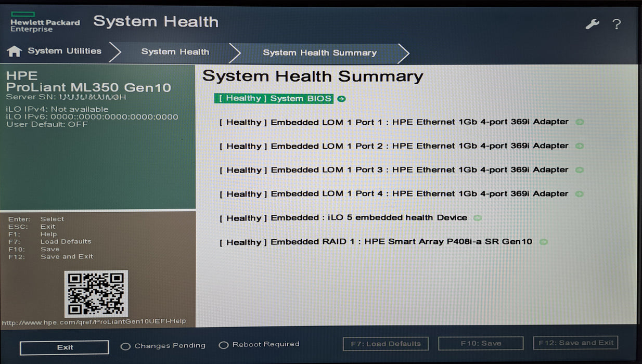Click the ProLiantGen10UEFI-Help URL
Viewport: 642px width, 364px height.
94,322
